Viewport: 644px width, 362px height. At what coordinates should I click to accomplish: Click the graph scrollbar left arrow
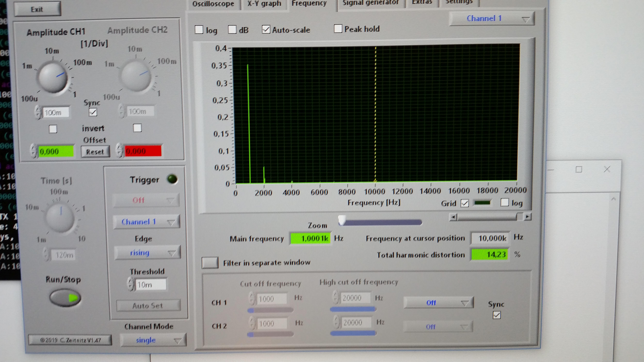pyautogui.click(x=453, y=217)
